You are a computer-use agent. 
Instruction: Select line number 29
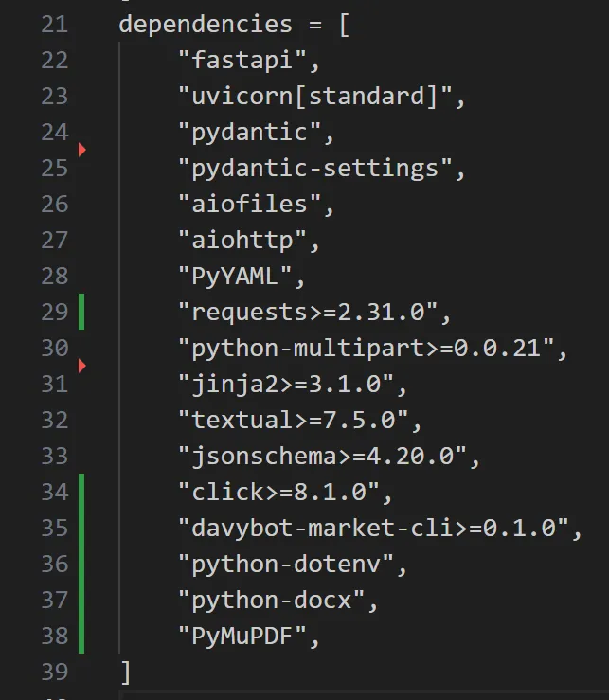pyautogui.click(x=55, y=312)
